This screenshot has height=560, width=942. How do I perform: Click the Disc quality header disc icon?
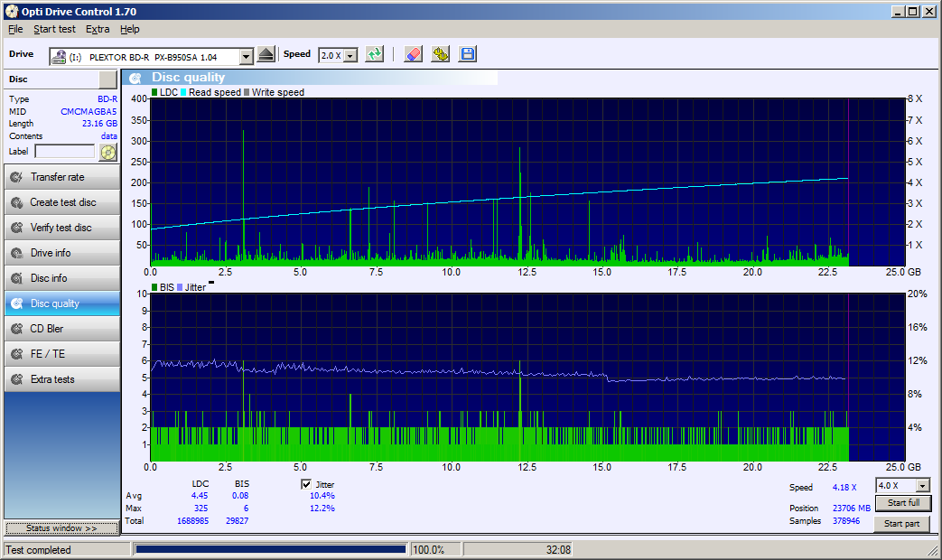(x=135, y=78)
